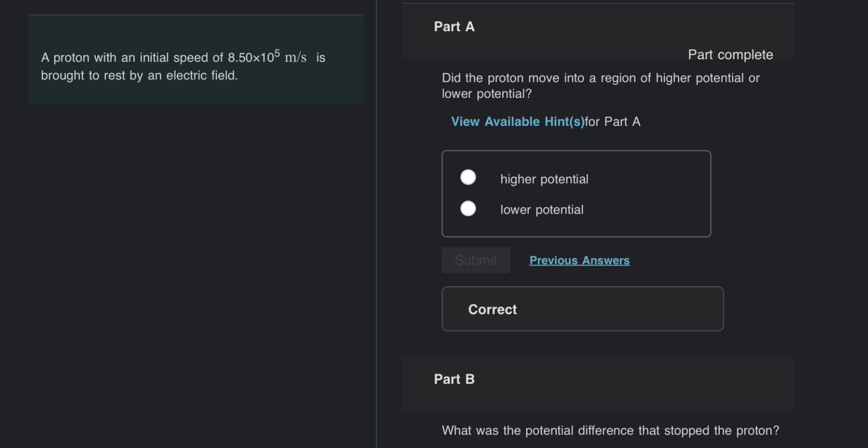Image resolution: width=868 pixels, height=448 pixels.
Task: Select the Part B section header
Action: [454, 379]
